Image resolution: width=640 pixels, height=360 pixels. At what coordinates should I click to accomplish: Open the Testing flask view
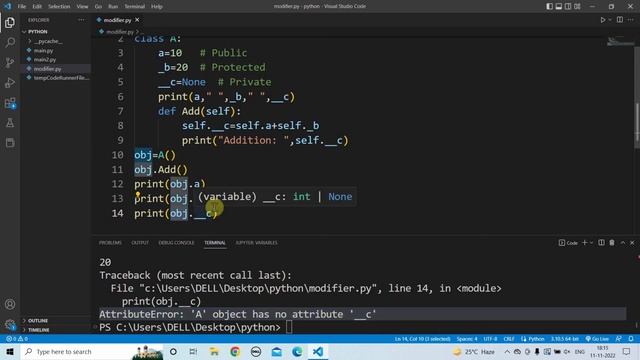[x=10, y=123]
